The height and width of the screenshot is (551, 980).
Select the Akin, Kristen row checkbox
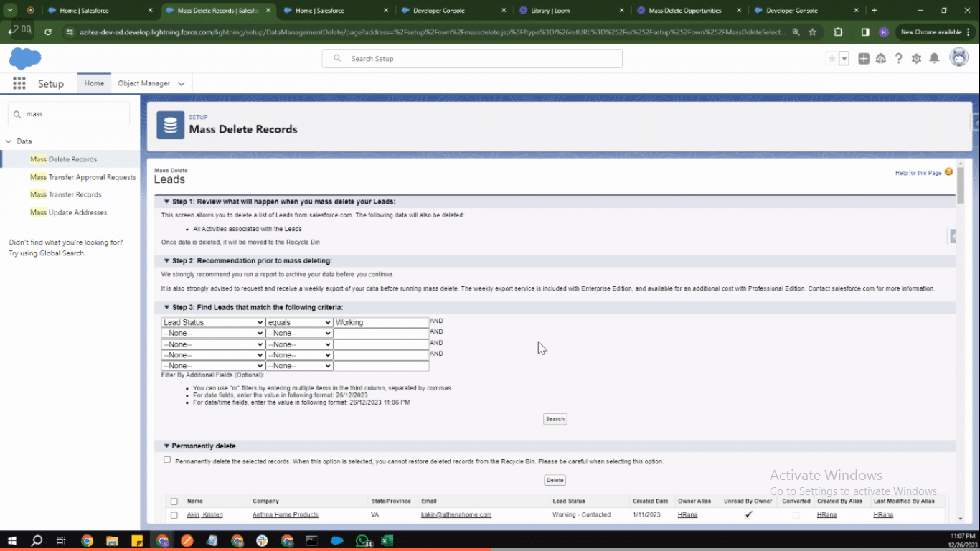coord(174,515)
